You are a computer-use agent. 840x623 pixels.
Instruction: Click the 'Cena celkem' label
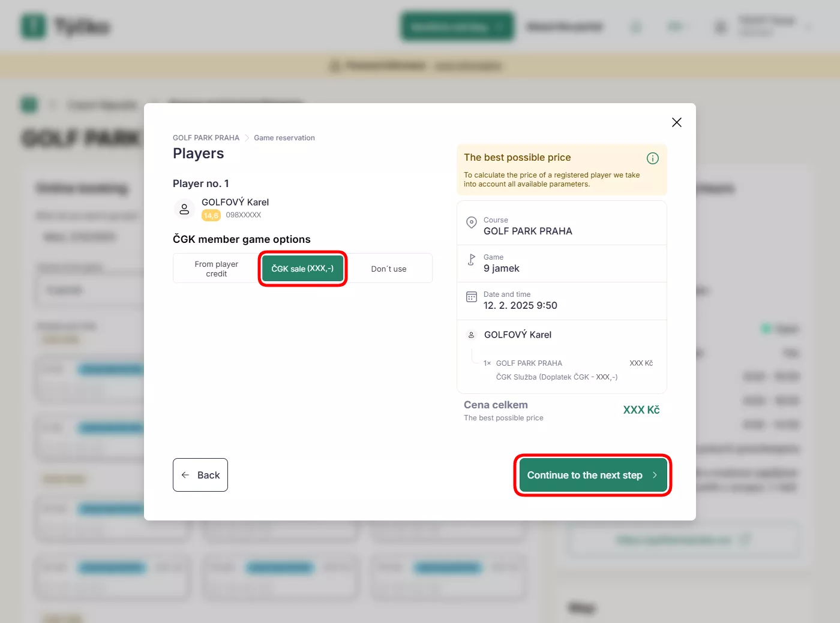coord(496,405)
